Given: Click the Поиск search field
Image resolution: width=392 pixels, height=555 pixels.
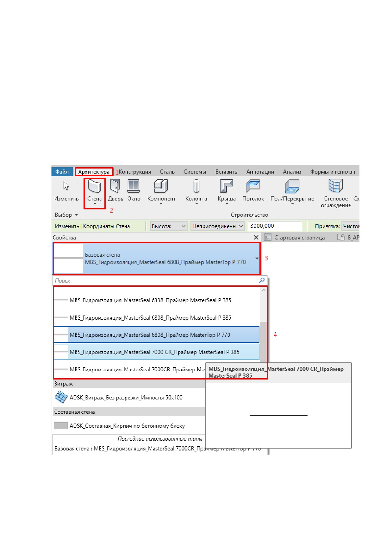Looking at the screenshot, I should [156, 280].
